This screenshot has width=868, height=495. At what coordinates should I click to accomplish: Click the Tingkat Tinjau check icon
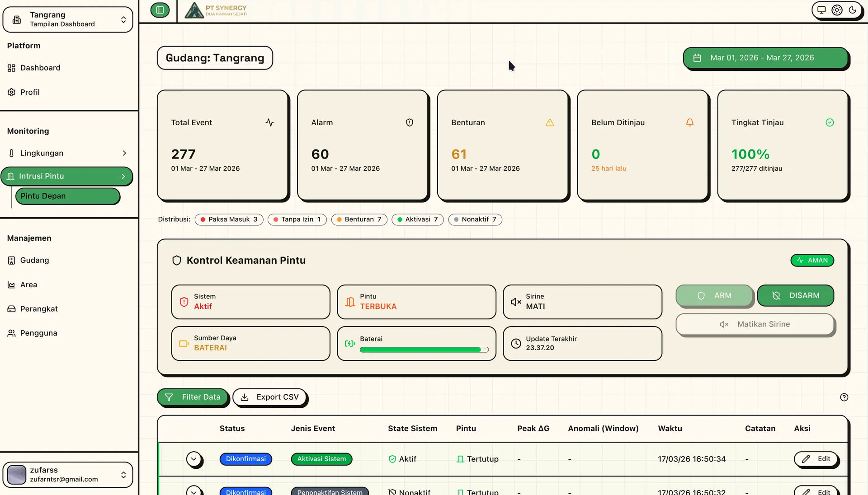(830, 122)
